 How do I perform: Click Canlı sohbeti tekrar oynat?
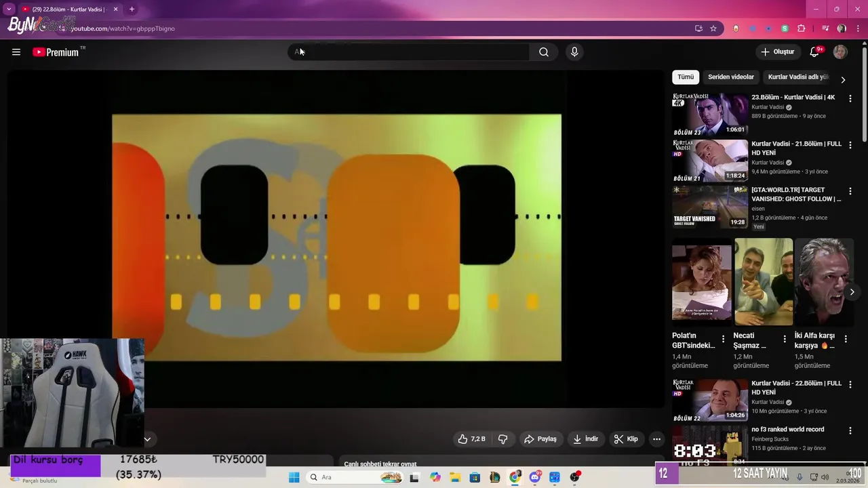[380, 464]
